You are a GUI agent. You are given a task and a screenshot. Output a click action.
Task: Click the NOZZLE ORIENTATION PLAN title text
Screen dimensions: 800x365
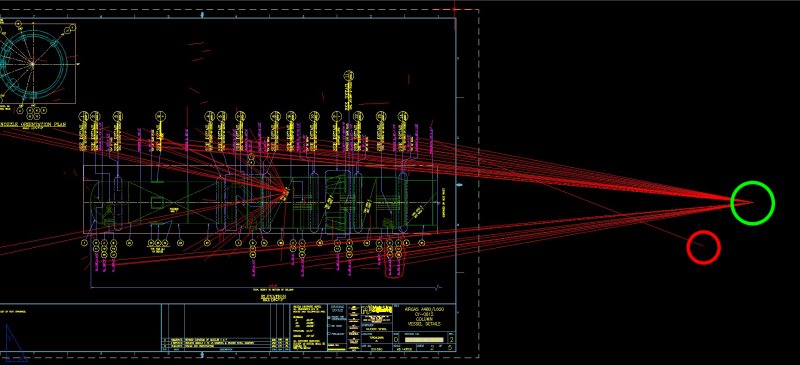(x=33, y=125)
